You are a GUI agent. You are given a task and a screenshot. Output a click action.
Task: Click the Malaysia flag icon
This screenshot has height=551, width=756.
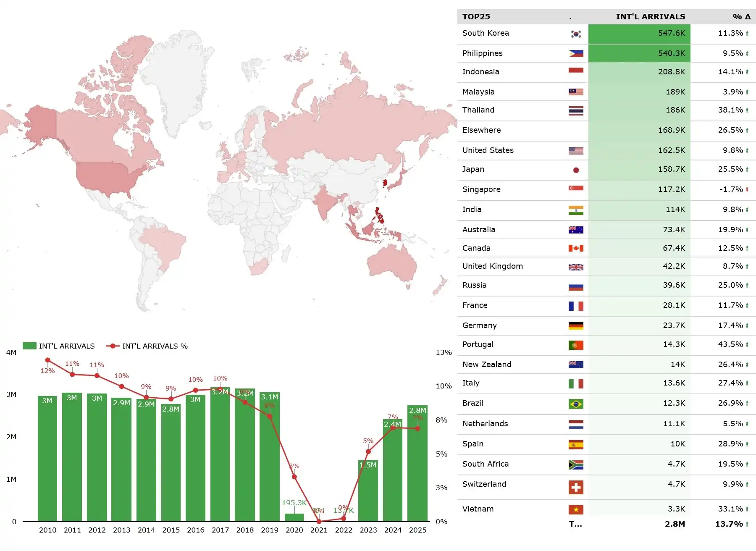(576, 92)
